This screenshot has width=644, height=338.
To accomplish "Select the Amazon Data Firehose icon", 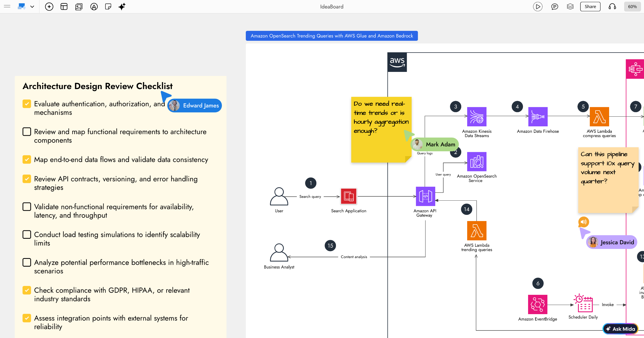I will [x=538, y=117].
